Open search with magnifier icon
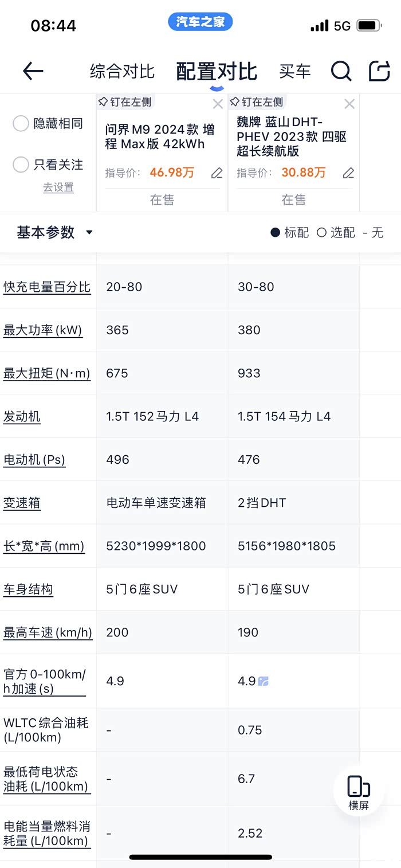The width and height of the screenshot is (401, 868). pos(341,71)
